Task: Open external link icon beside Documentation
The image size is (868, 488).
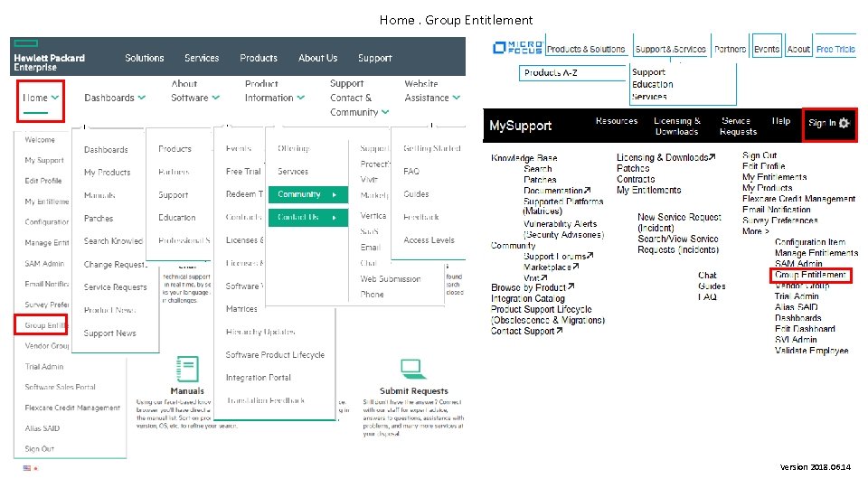Action: click(x=588, y=191)
